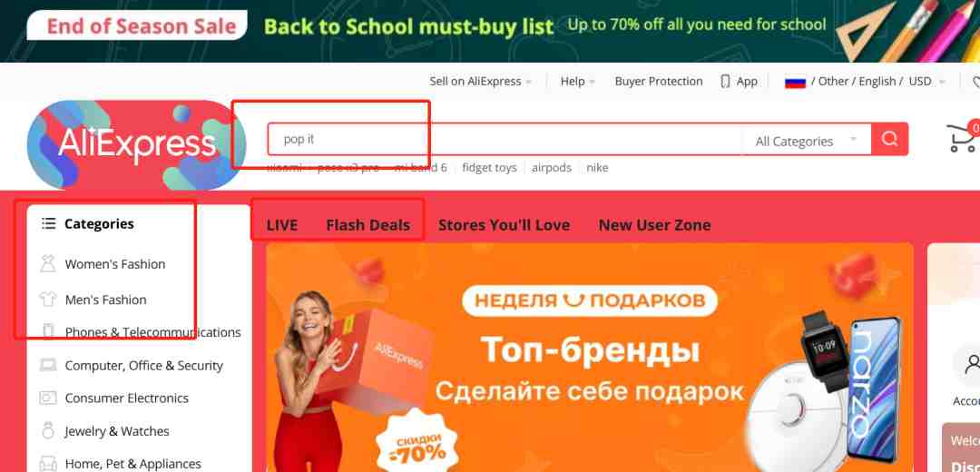Image resolution: width=980 pixels, height=472 pixels.
Task: Open the Stores You'll Love tab
Action: [x=504, y=225]
